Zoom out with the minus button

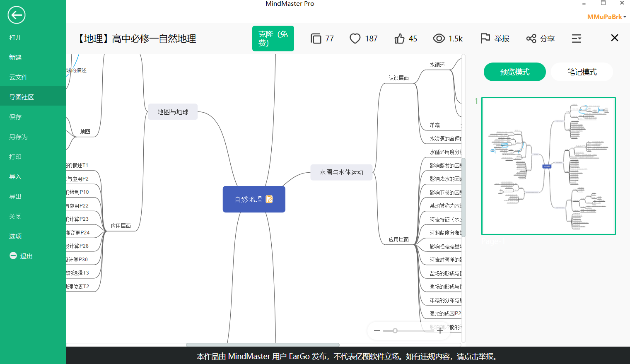pos(377,330)
